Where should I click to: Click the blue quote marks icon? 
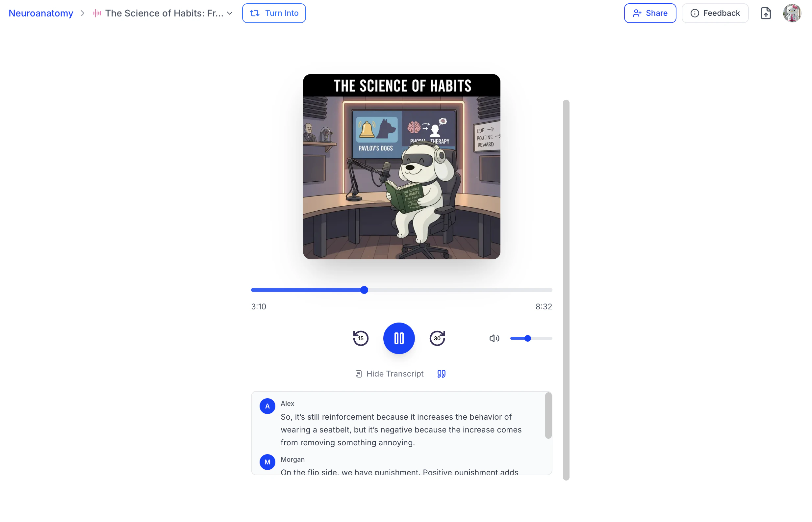coord(441,374)
